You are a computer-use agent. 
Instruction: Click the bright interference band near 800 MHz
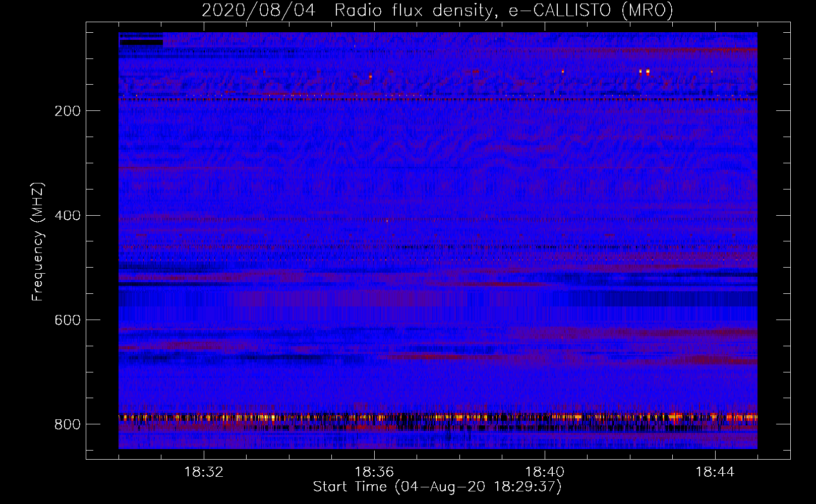coord(438,417)
